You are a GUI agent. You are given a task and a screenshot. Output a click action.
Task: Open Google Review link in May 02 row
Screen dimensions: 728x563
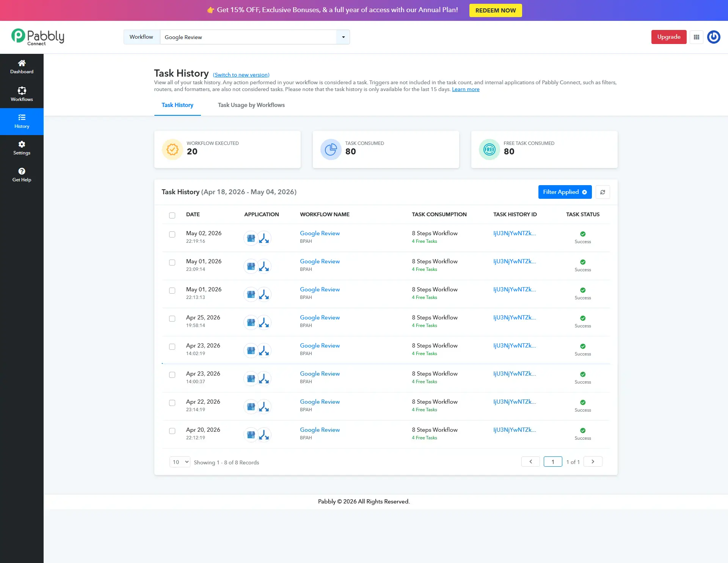point(320,233)
